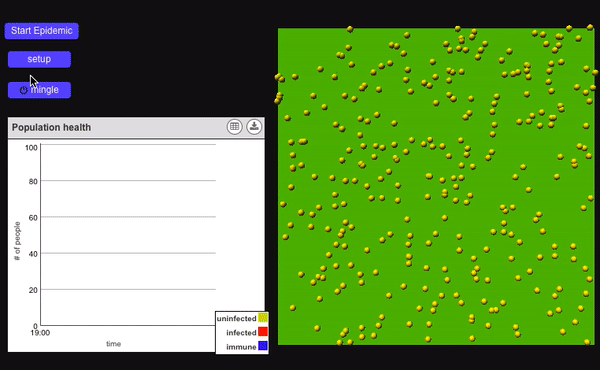Click the '19:00' time axis label

(x=40, y=333)
